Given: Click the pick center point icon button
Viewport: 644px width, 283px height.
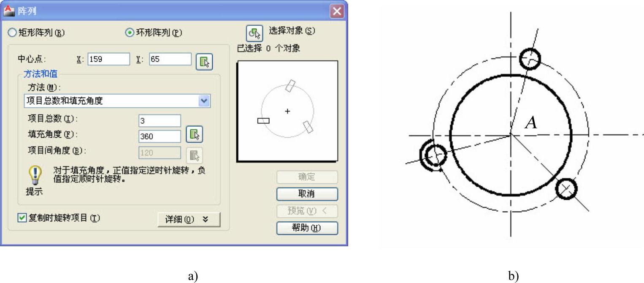Looking at the screenshot, I should pos(204,62).
